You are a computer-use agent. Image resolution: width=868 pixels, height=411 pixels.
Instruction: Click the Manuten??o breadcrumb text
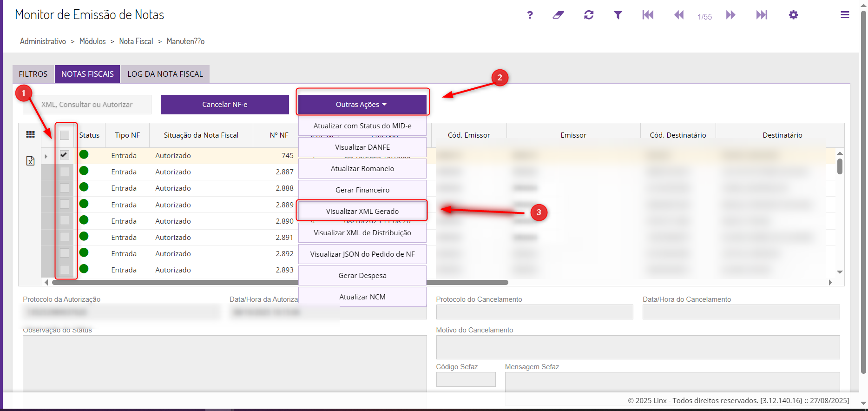(x=185, y=41)
